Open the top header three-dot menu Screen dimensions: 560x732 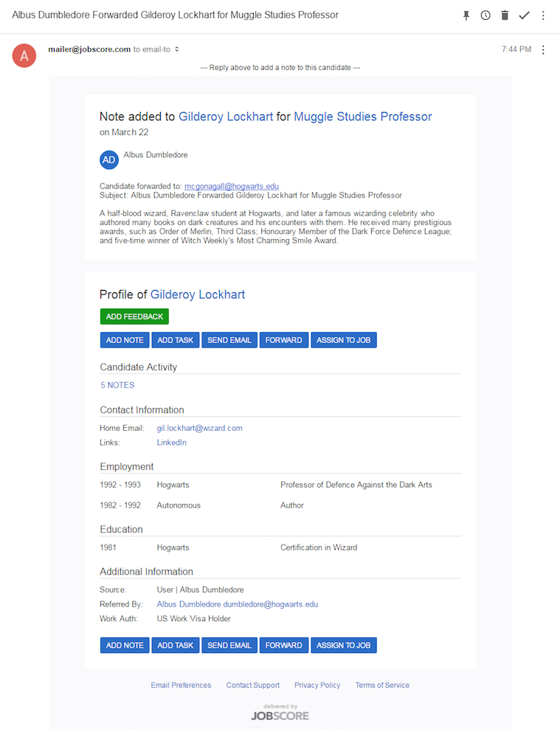pyautogui.click(x=543, y=15)
